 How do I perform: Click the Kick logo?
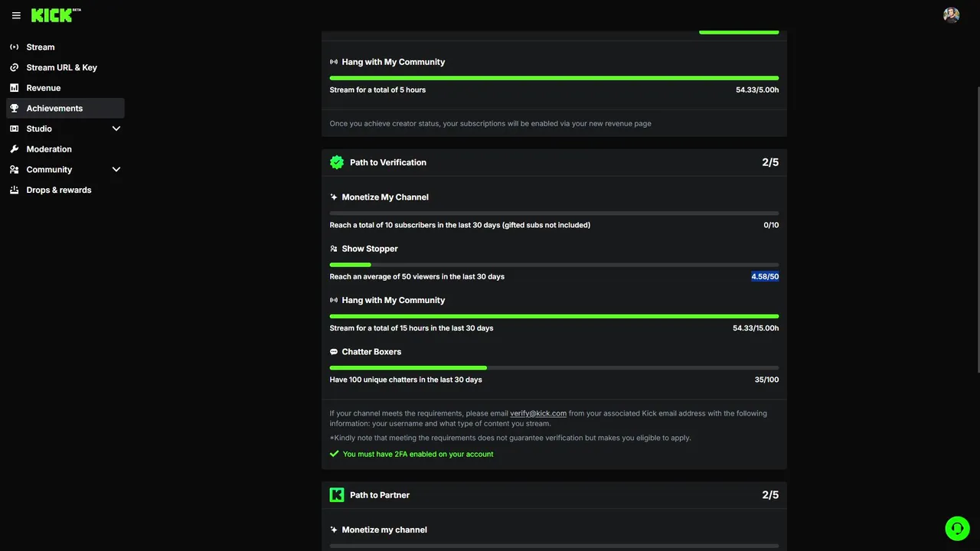[52, 15]
